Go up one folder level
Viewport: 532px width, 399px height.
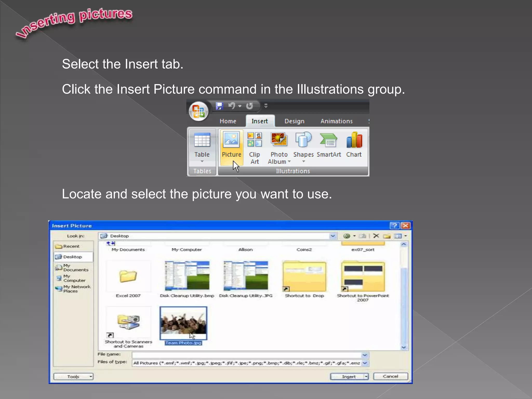[x=362, y=236]
